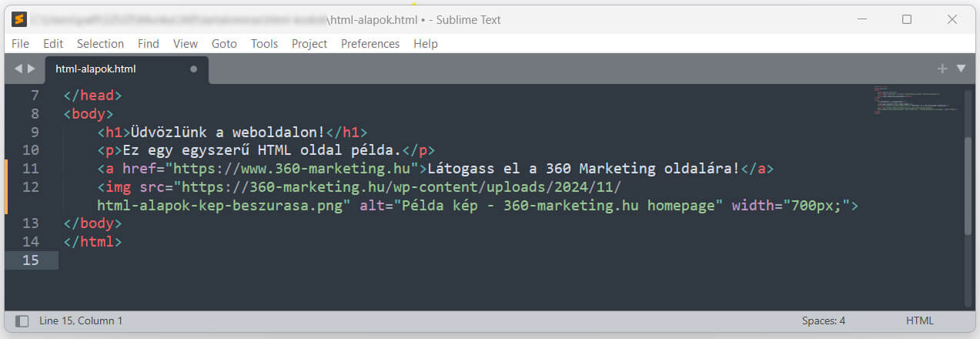
Task: Click the vertical scrollbar of the editor
Action: pos(968,185)
